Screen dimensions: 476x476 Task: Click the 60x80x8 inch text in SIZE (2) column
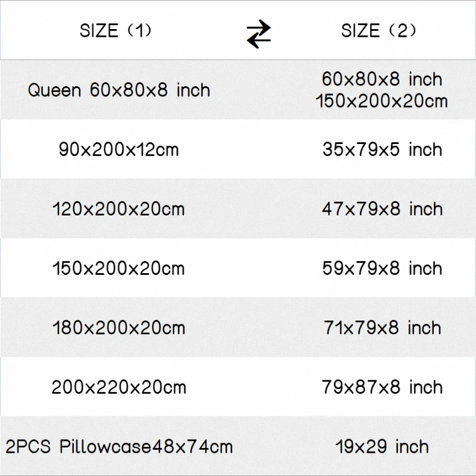[382, 79]
